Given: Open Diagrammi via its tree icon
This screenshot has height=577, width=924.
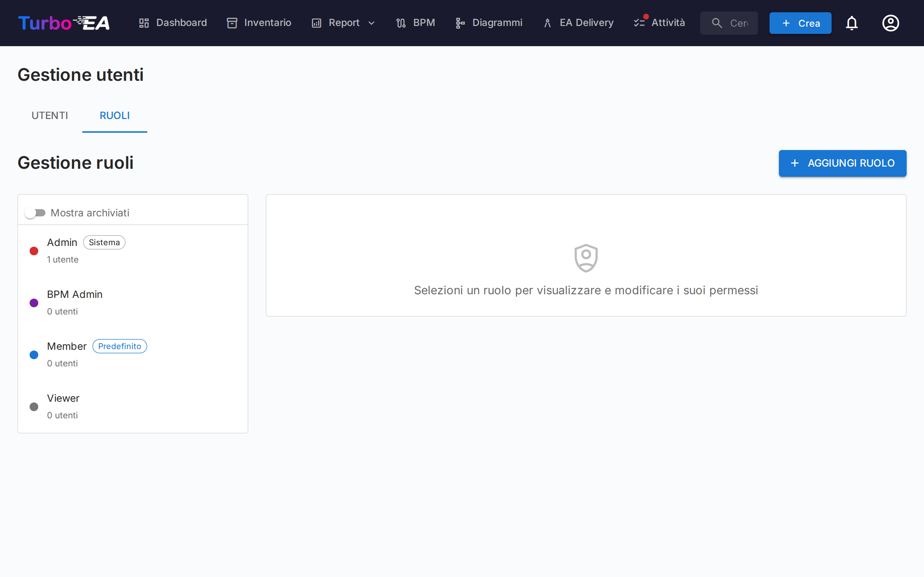Looking at the screenshot, I should click(460, 23).
